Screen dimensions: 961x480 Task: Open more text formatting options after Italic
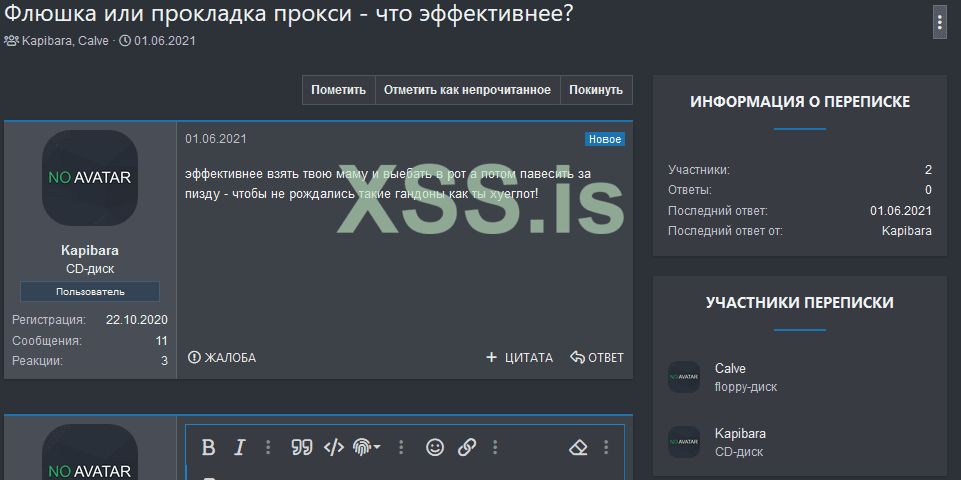268,448
